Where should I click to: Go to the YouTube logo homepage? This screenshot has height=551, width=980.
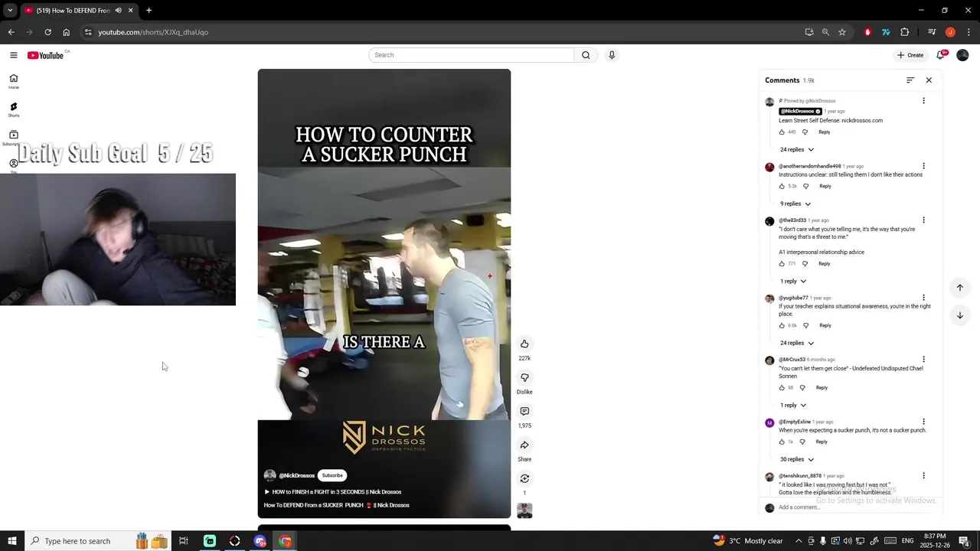tap(46, 55)
